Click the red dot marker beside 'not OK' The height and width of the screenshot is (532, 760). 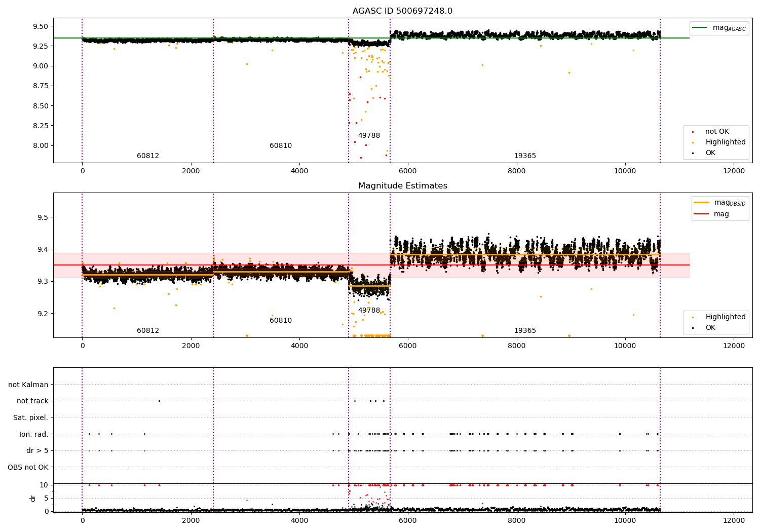tap(693, 132)
